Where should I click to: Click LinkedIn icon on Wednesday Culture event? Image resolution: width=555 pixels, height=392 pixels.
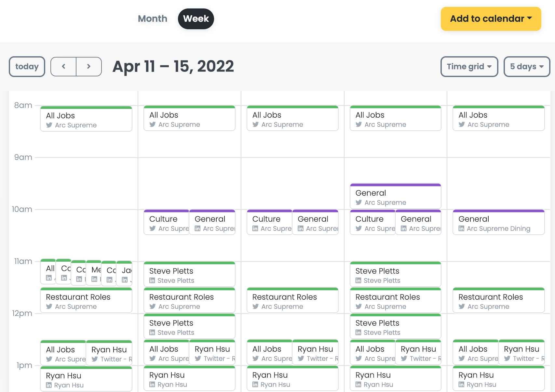click(255, 229)
